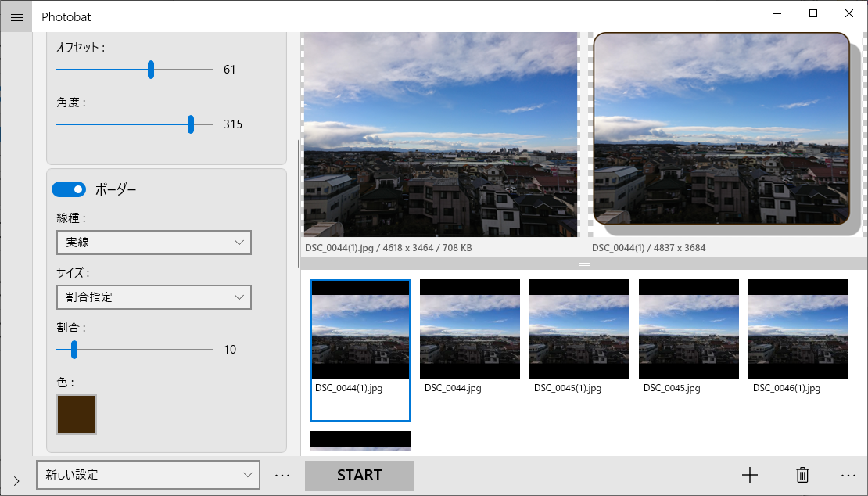
Task: Click the trash delete icon
Action: pos(802,475)
